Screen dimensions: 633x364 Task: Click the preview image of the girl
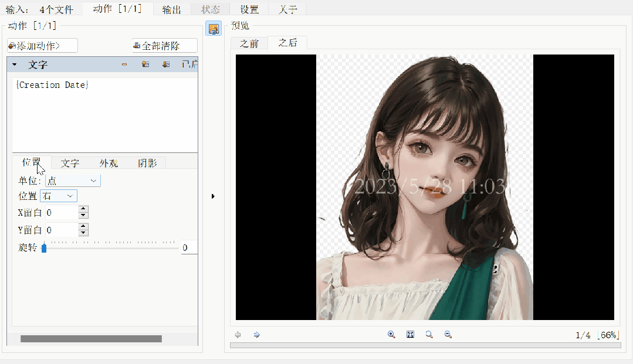point(425,187)
